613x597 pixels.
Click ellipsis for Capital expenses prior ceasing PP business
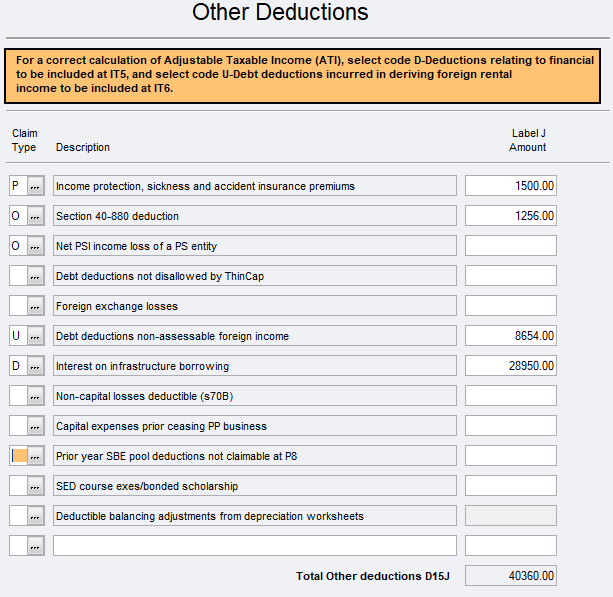coord(36,426)
